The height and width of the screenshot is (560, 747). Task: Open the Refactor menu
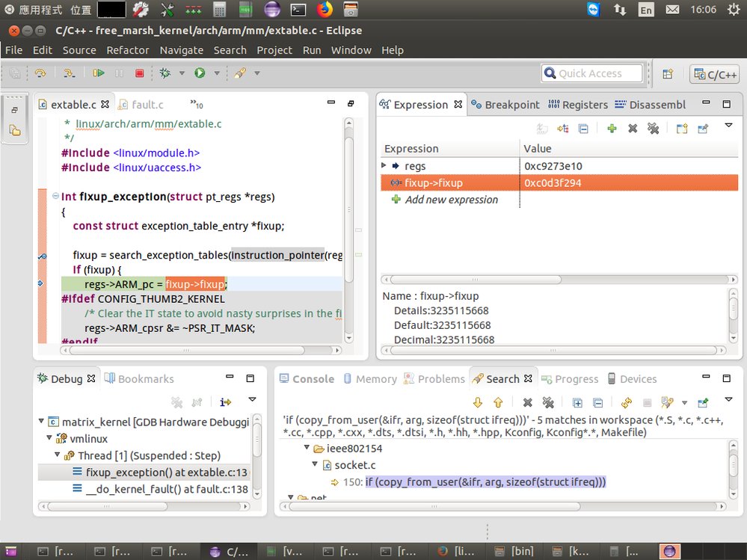(128, 50)
